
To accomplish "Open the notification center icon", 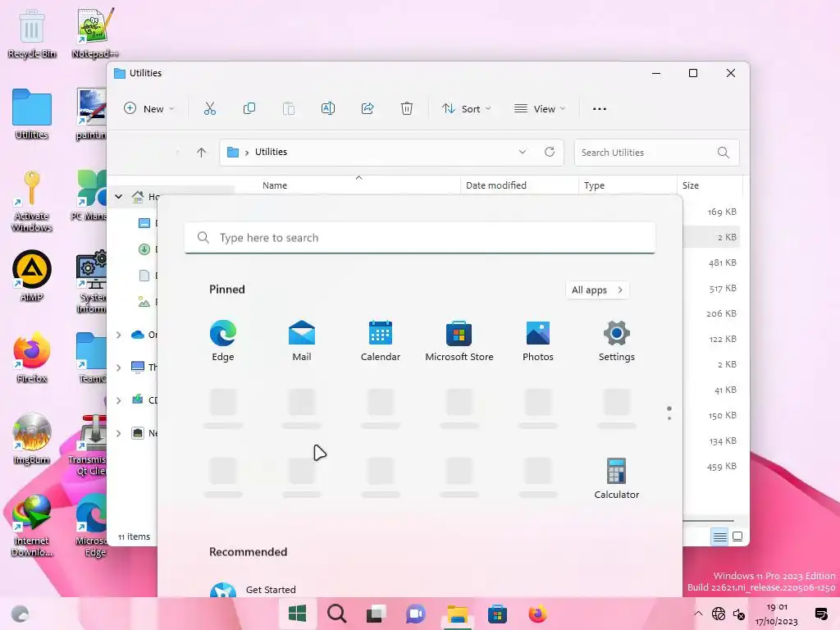I will click(820, 614).
